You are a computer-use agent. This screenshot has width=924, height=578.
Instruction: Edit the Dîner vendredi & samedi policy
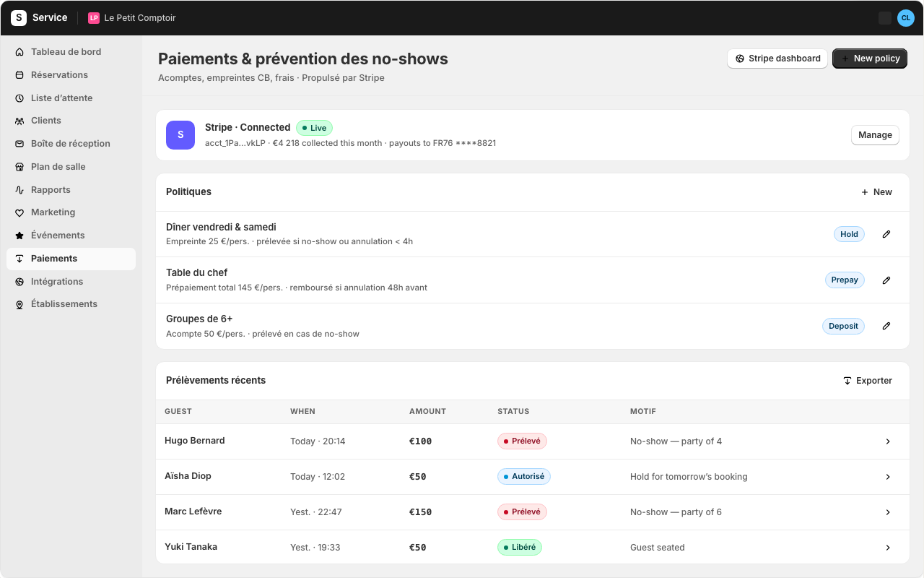tap(886, 234)
